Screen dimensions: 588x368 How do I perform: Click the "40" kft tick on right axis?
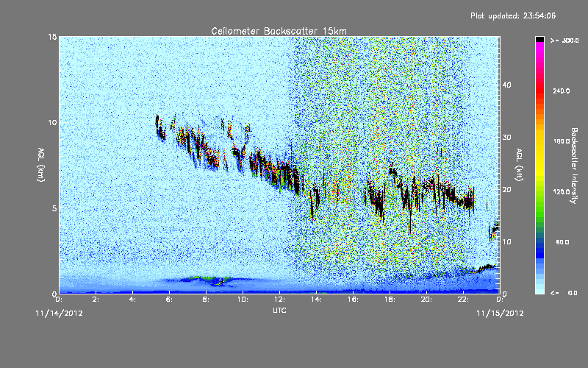click(x=506, y=85)
